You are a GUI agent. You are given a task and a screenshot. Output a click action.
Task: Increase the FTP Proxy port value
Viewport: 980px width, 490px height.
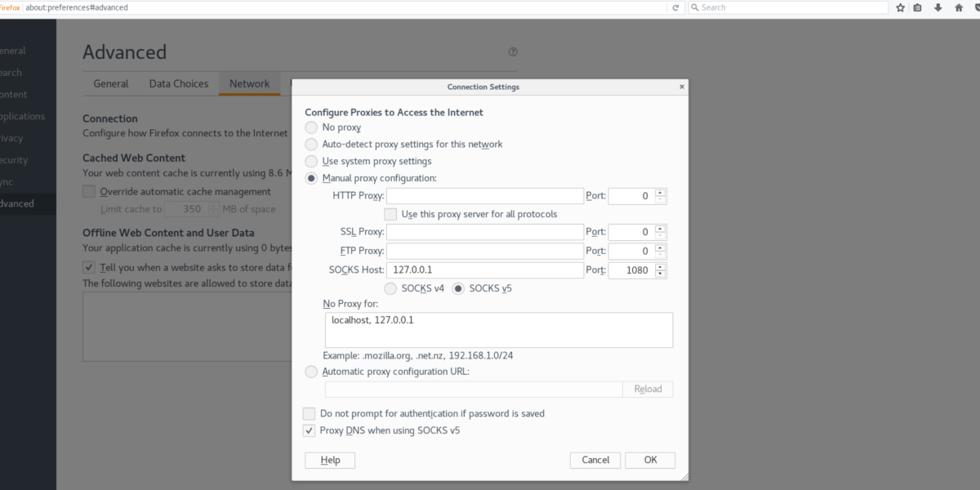[661, 247]
